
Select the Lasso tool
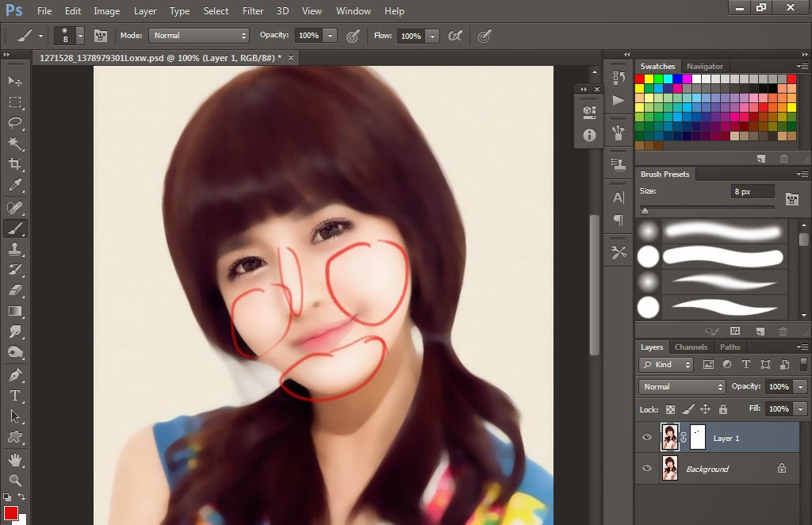click(x=15, y=123)
